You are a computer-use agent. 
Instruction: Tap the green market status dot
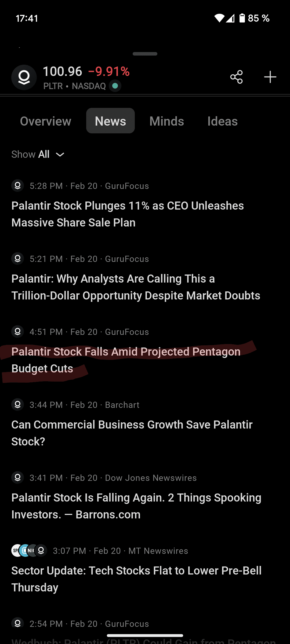tap(115, 86)
